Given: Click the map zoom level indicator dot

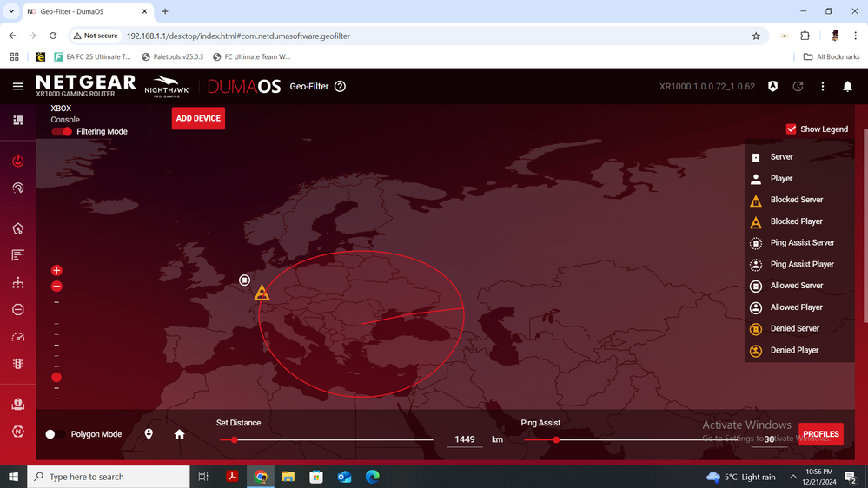Looking at the screenshot, I should pos(56,378).
